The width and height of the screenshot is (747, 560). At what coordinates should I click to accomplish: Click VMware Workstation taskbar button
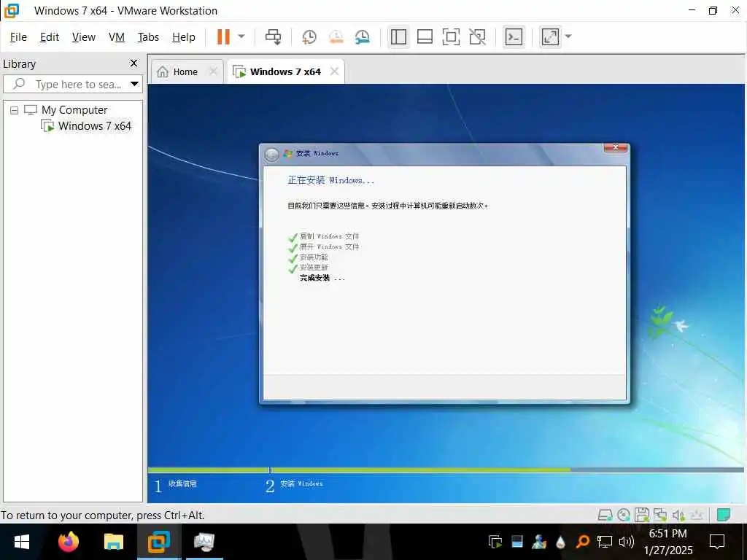(158, 542)
